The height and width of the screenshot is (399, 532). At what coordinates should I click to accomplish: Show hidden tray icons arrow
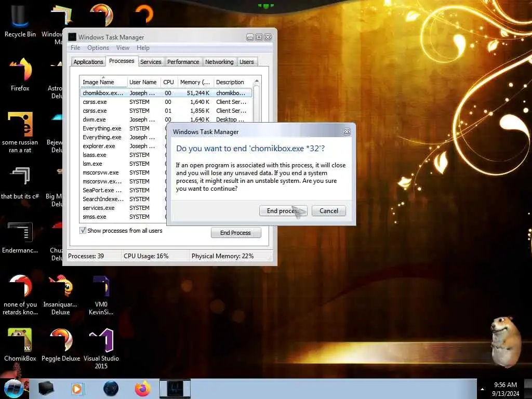(x=482, y=389)
